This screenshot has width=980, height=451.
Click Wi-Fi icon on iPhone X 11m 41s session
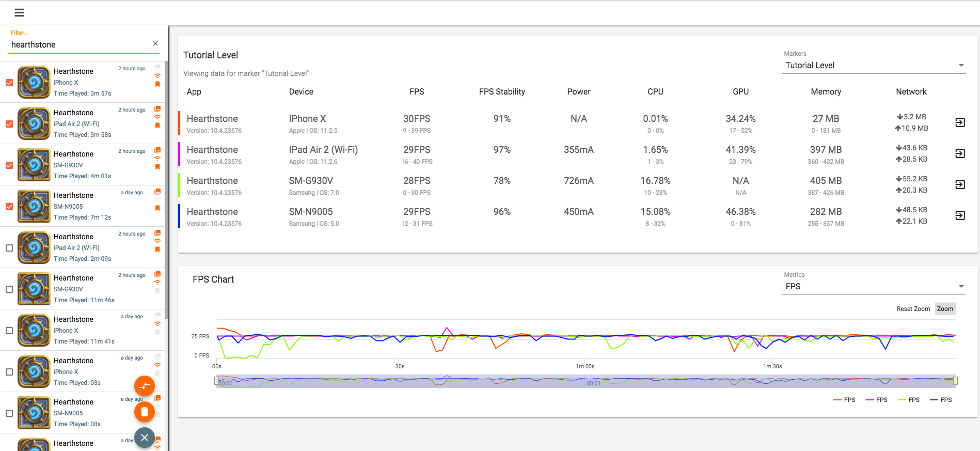click(157, 324)
